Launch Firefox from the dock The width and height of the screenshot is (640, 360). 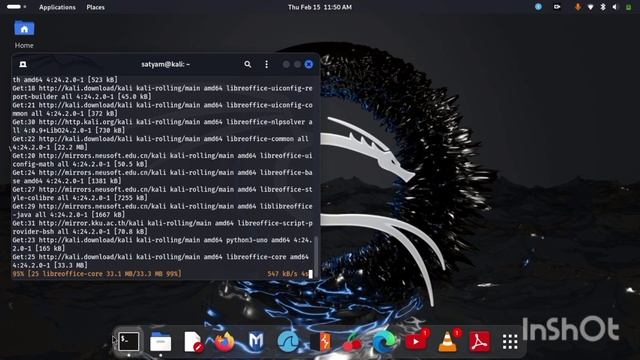[224, 341]
